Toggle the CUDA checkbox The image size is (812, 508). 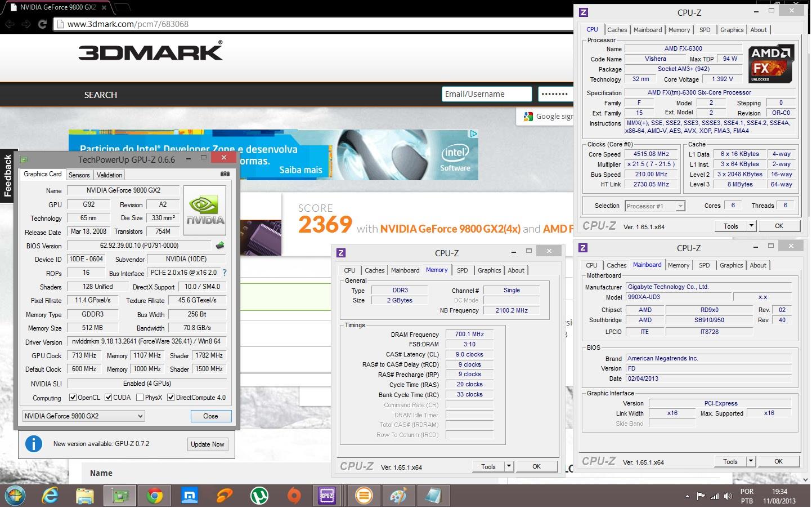[x=109, y=398]
